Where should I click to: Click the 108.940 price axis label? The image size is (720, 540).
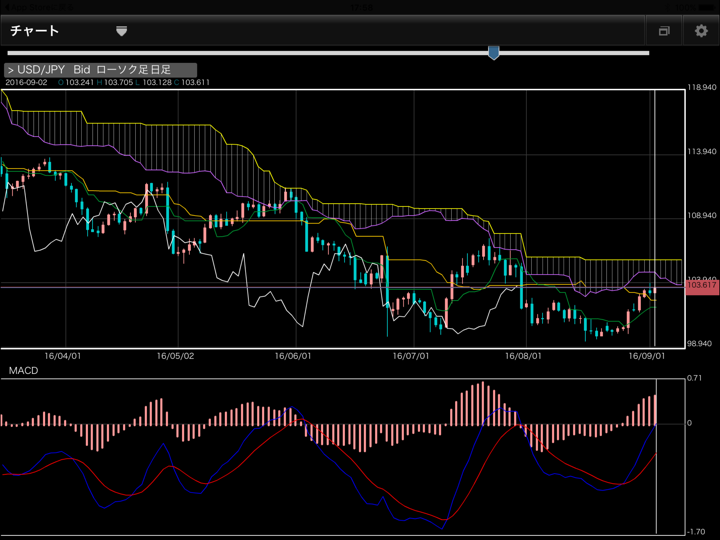coord(703,215)
